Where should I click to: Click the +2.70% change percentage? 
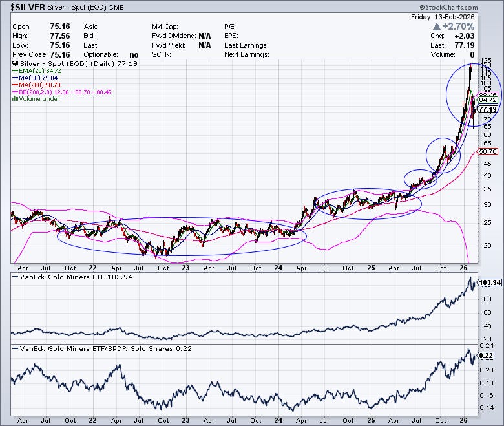pyautogui.click(x=458, y=27)
